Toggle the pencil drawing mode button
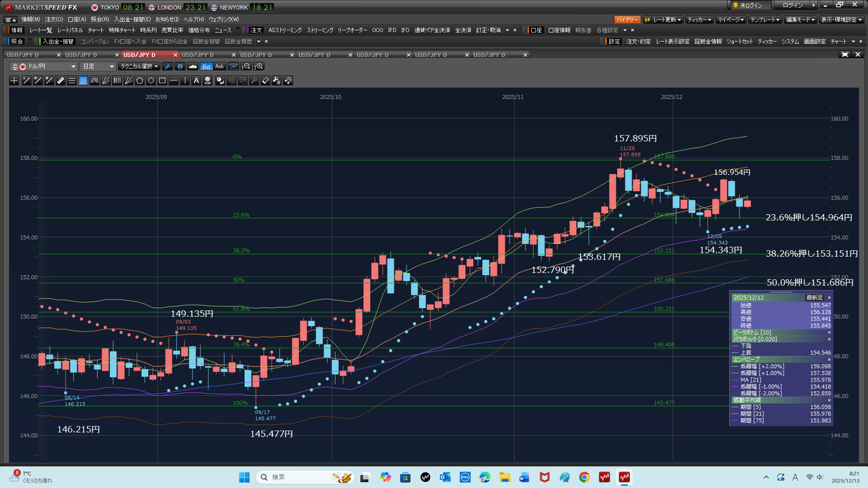The width and height of the screenshot is (868, 488). [x=167, y=66]
